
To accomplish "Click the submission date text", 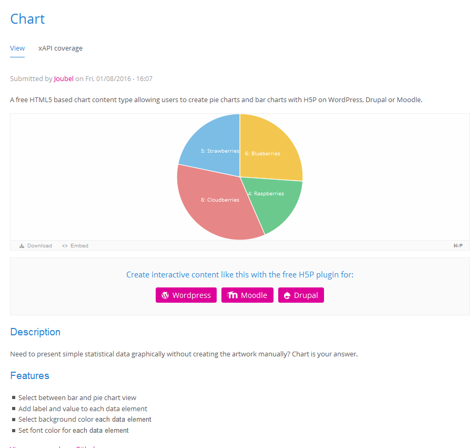I will coord(119,79).
